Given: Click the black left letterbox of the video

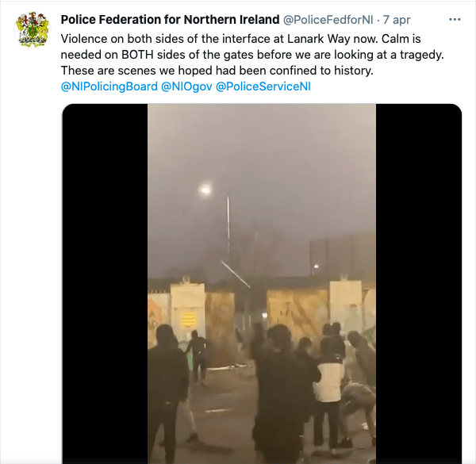Looking at the screenshot, I should (x=105, y=283).
